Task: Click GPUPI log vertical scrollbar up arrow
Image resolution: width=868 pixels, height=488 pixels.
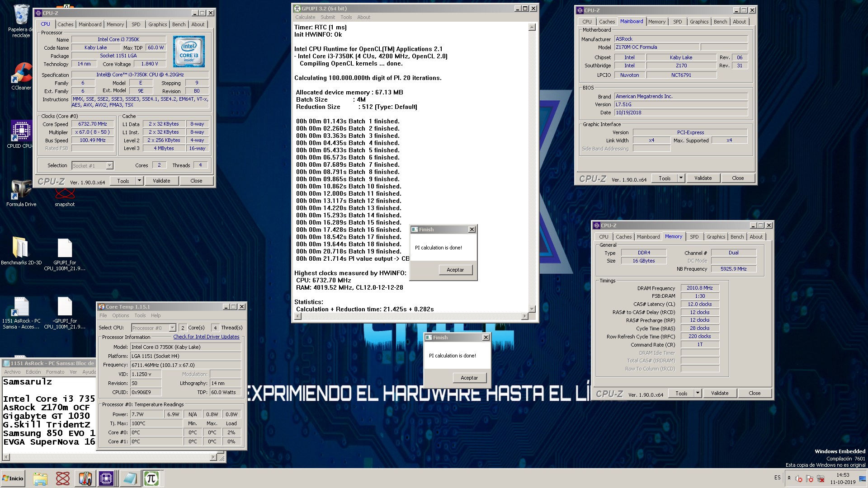Action: pos(532,27)
